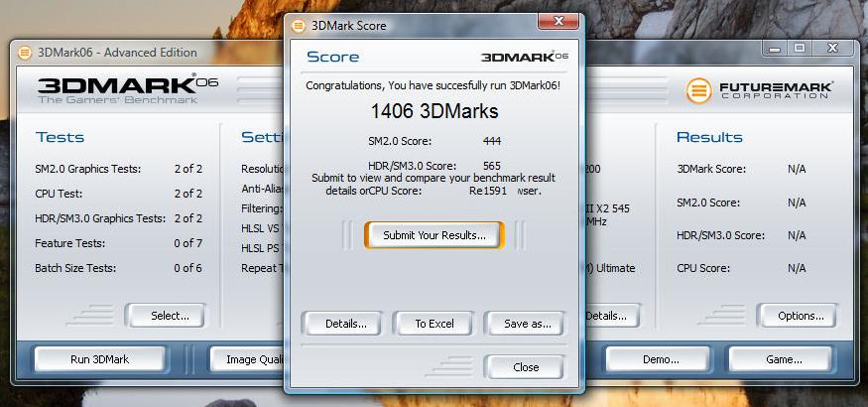Click the SM2.0 Score value 444
The height and width of the screenshot is (407, 868).
click(x=492, y=141)
